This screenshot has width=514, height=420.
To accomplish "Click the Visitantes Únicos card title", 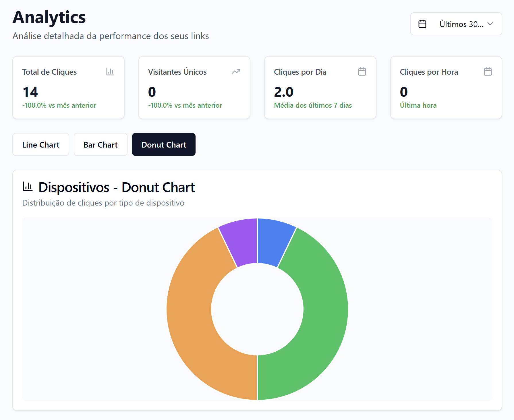I will [177, 72].
